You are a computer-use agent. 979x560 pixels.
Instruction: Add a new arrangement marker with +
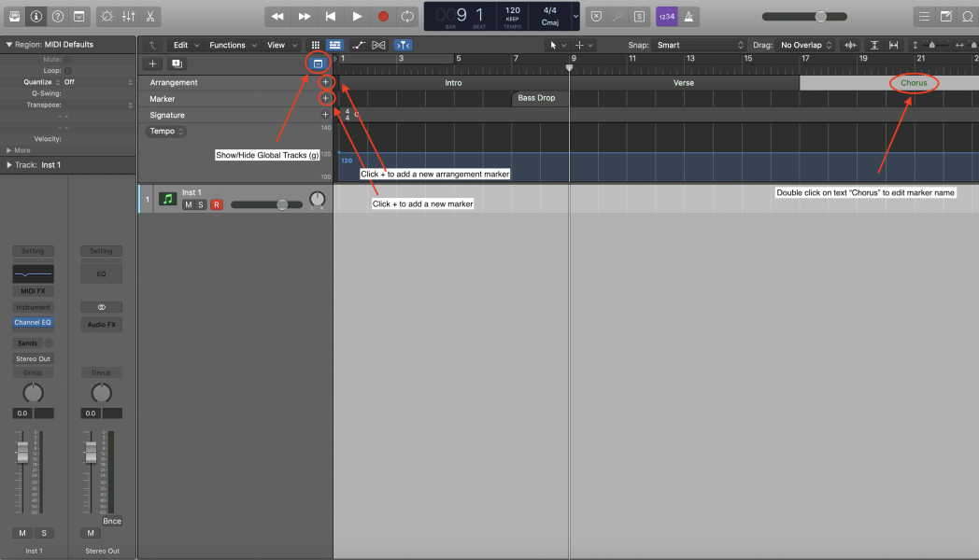(x=325, y=82)
